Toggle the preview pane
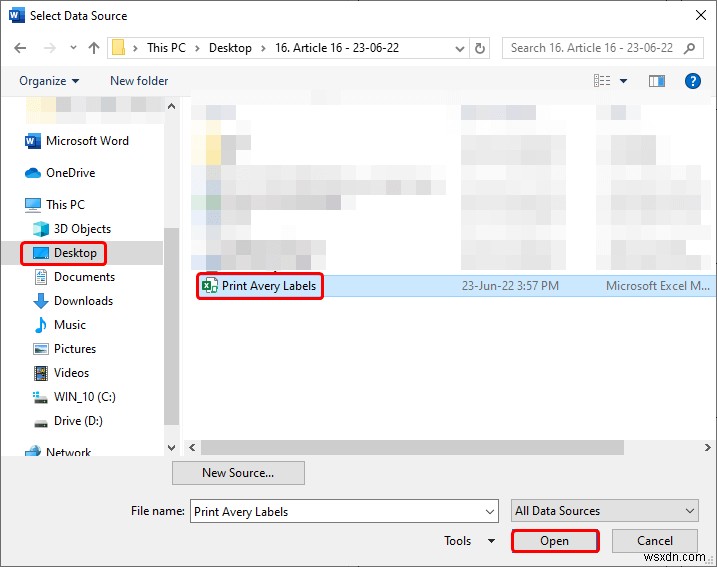This screenshot has width=717, height=567. coord(657,81)
